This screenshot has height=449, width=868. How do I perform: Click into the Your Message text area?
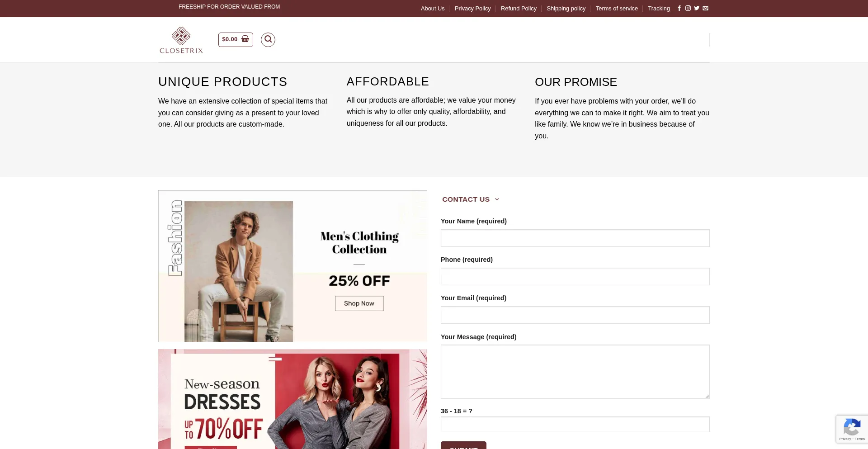575,372
